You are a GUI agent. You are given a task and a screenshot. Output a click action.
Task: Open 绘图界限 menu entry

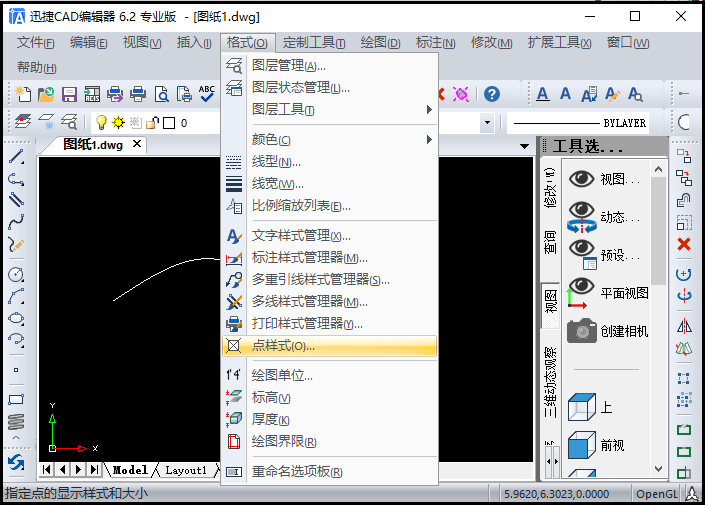[x=330, y=442]
